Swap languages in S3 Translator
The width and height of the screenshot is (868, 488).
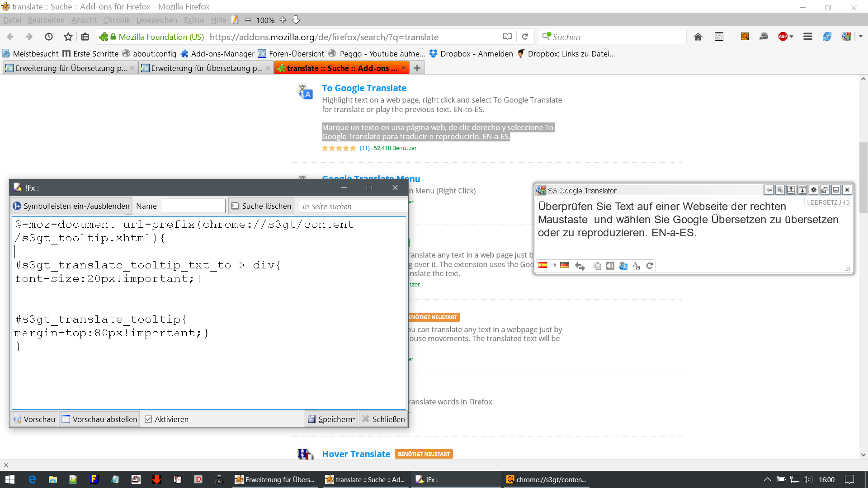point(580,266)
